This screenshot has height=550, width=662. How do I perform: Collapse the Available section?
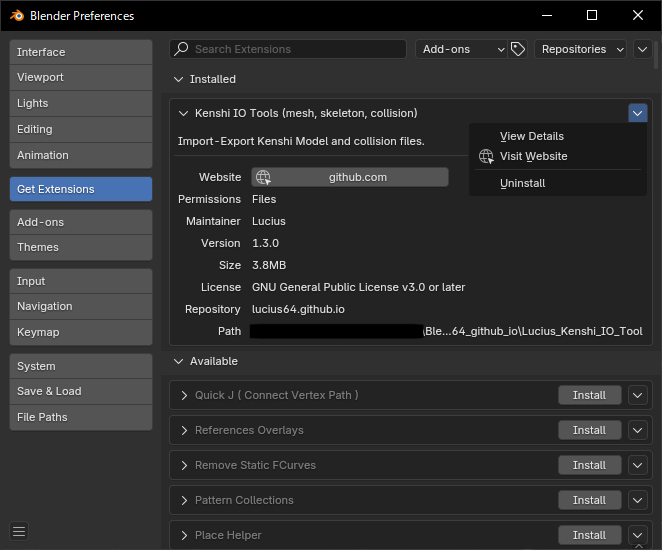179,361
